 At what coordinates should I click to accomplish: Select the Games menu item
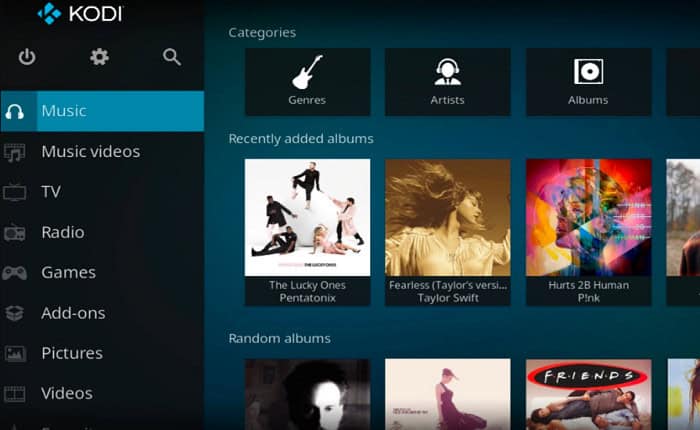[x=102, y=273]
